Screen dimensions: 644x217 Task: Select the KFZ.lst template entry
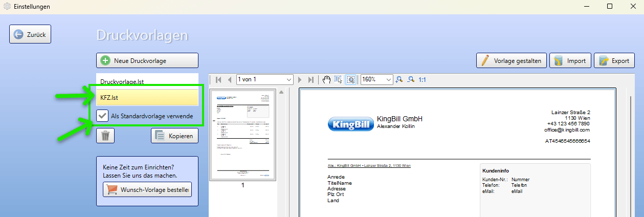147,97
